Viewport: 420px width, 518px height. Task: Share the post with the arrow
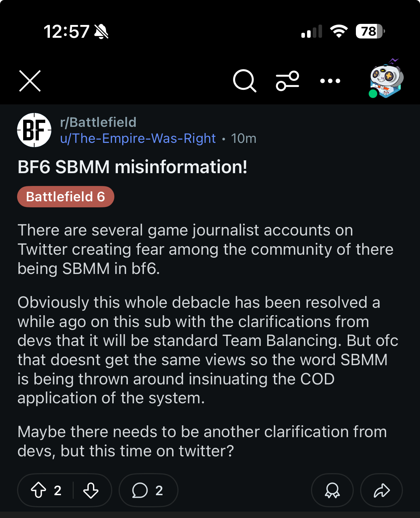[x=382, y=490]
